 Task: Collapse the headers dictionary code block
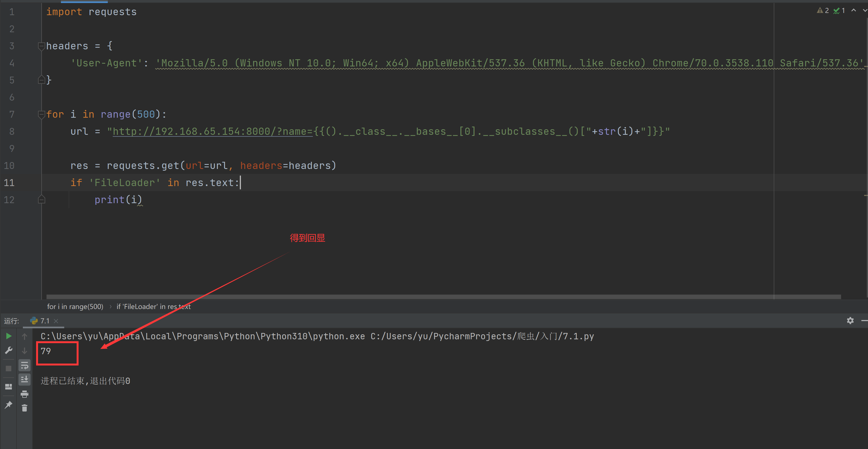click(x=41, y=46)
